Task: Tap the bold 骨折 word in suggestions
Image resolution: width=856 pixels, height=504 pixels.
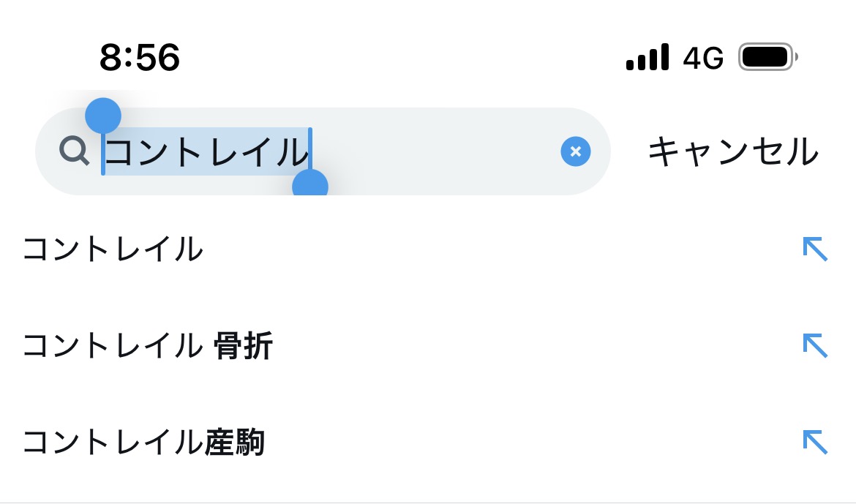Action: pos(244,346)
